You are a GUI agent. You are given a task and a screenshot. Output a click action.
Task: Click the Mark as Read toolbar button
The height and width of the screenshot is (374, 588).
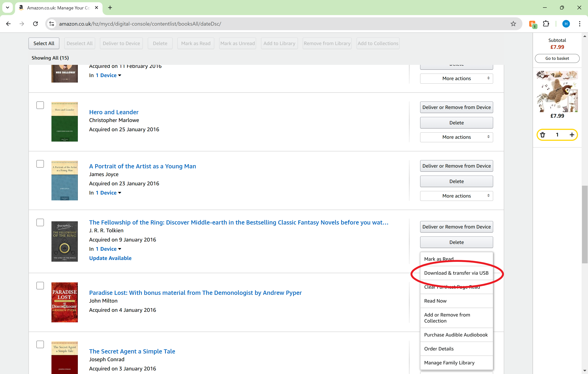coord(196,43)
